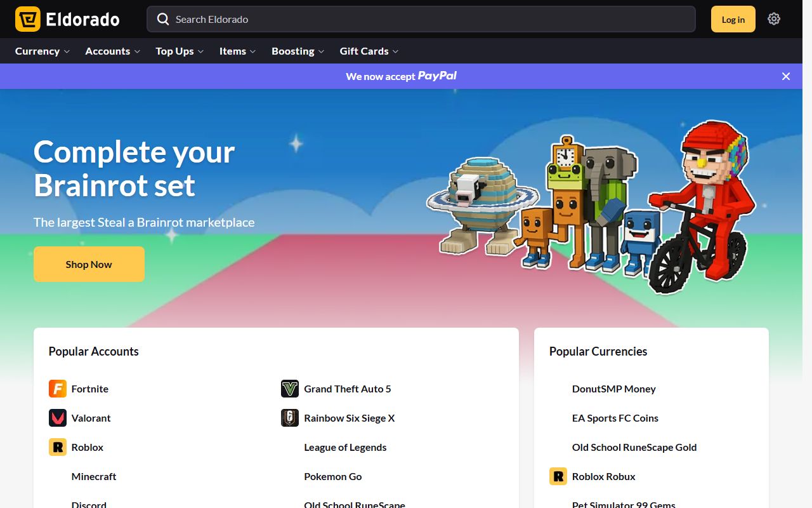
Task: Click 'The largest Steal a Brainrot marketplace' text
Action: pyautogui.click(x=144, y=222)
